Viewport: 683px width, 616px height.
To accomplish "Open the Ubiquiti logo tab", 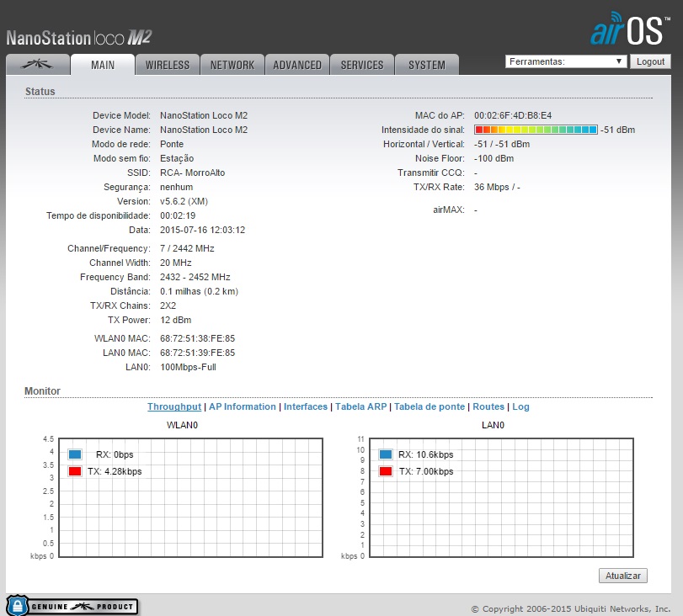I will point(37,65).
